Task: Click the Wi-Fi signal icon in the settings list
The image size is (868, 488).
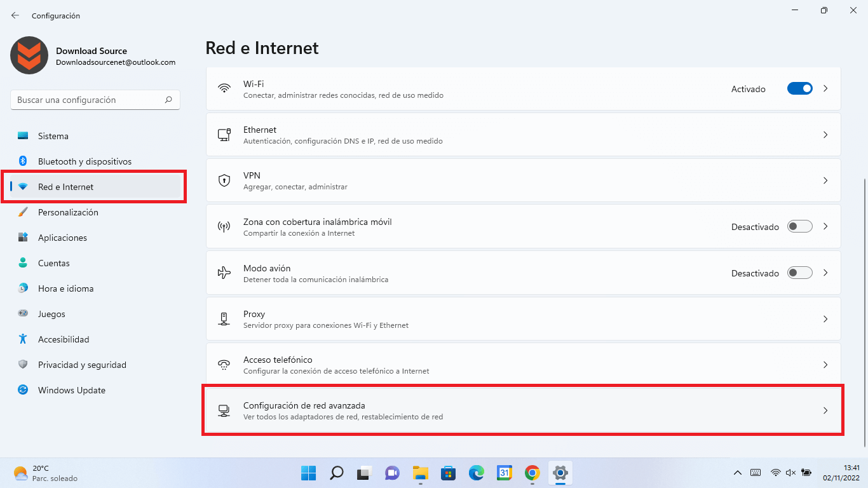Action: [224, 89]
